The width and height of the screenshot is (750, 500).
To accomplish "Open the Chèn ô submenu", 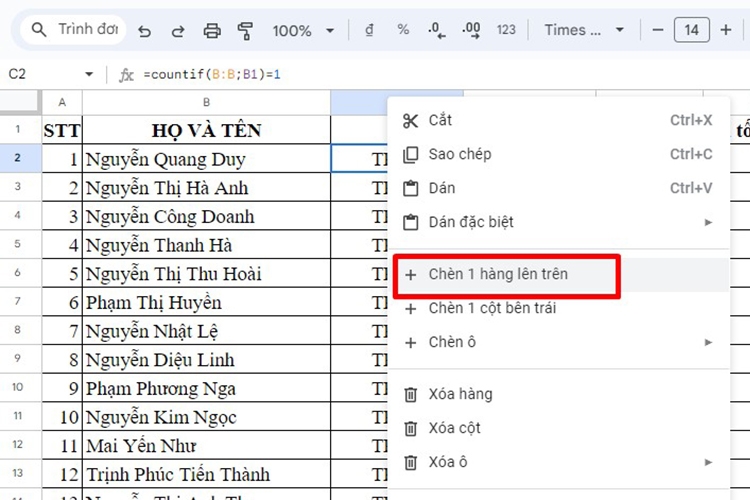I will click(558, 343).
